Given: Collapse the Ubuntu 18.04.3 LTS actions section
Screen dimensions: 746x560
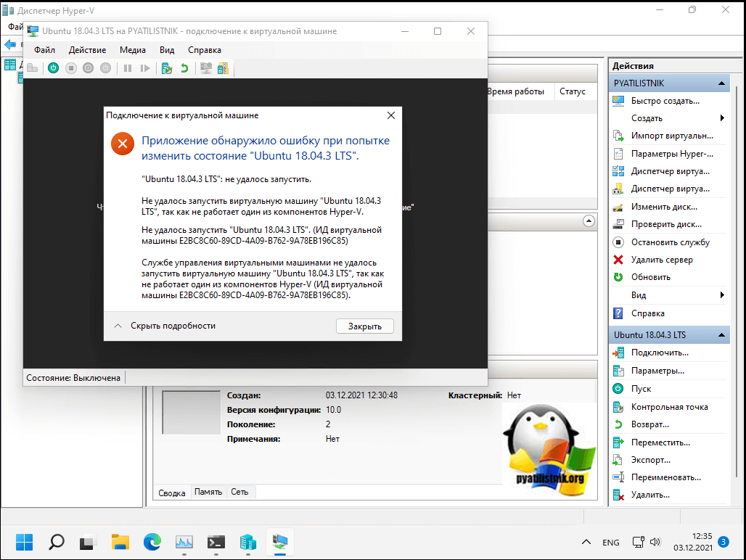Looking at the screenshot, I should point(722,335).
